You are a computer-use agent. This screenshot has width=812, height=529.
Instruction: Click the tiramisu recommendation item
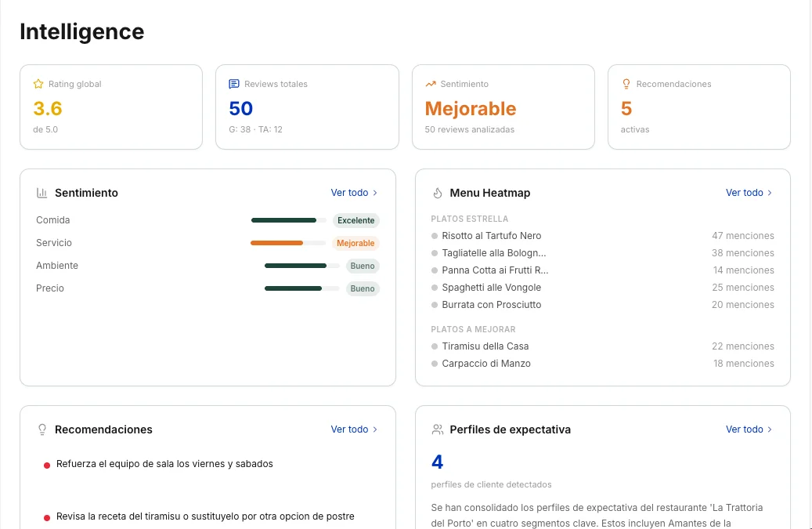click(205, 516)
